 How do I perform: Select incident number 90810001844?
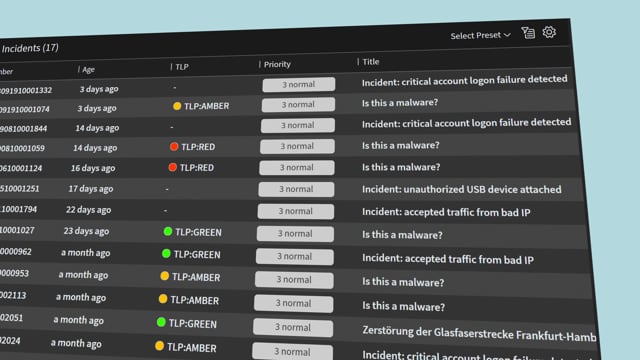pos(24,129)
